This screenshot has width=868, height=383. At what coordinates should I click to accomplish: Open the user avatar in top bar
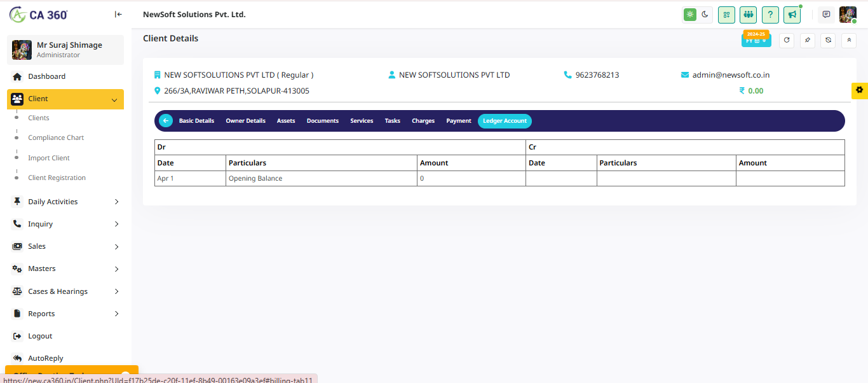point(848,15)
